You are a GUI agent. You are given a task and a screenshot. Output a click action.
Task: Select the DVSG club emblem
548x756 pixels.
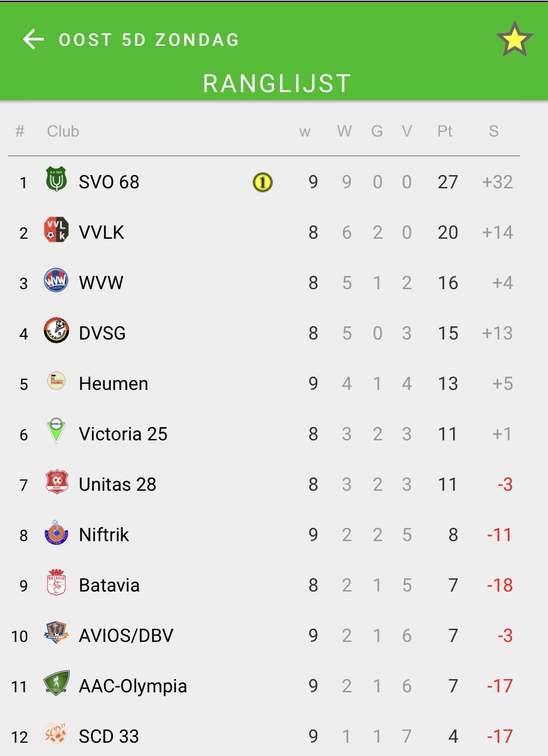point(56,332)
